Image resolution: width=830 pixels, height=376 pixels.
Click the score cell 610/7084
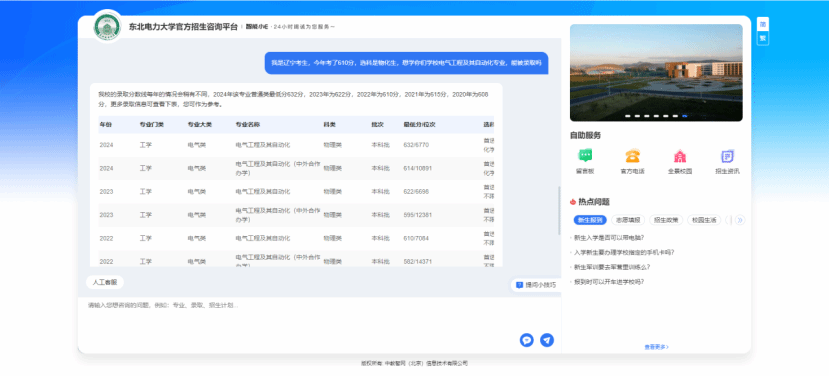416,238
